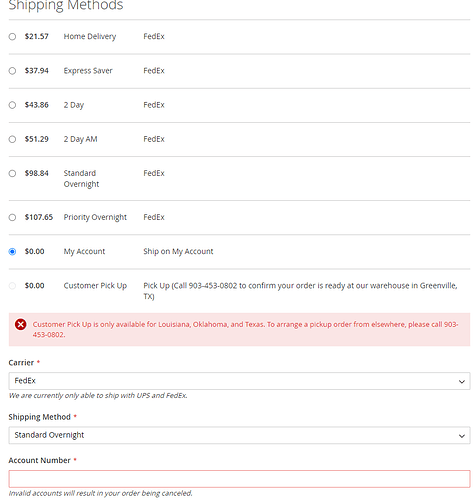
Task: Click the Home Delivery label text
Action: [x=90, y=36]
